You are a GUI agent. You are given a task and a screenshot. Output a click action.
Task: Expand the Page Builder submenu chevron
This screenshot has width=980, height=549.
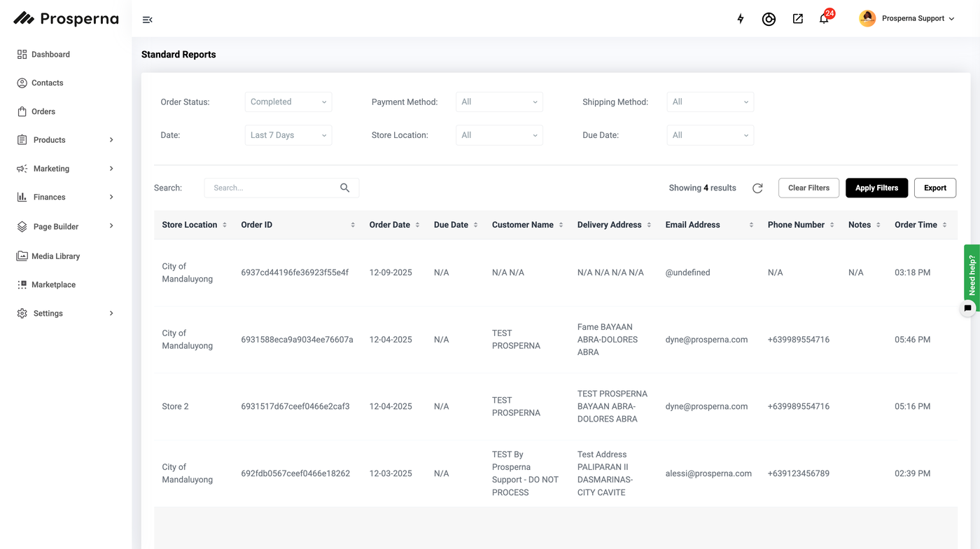pyautogui.click(x=111, y=226)
